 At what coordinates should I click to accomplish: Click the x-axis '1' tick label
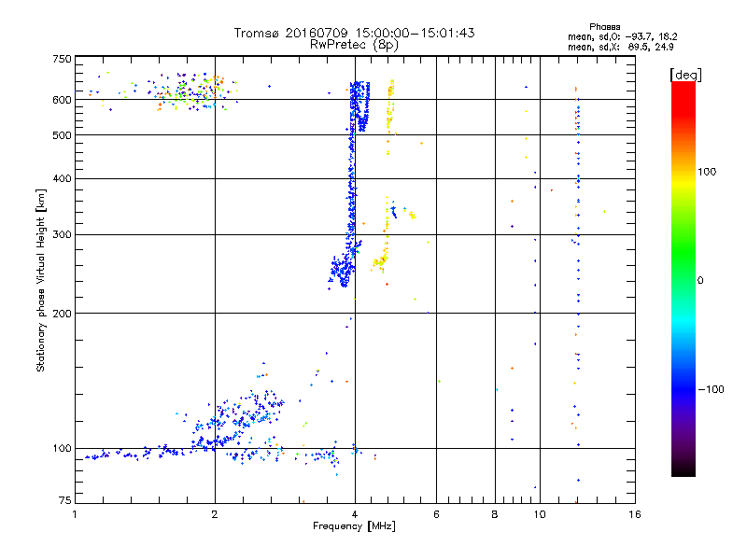(75, 514)
